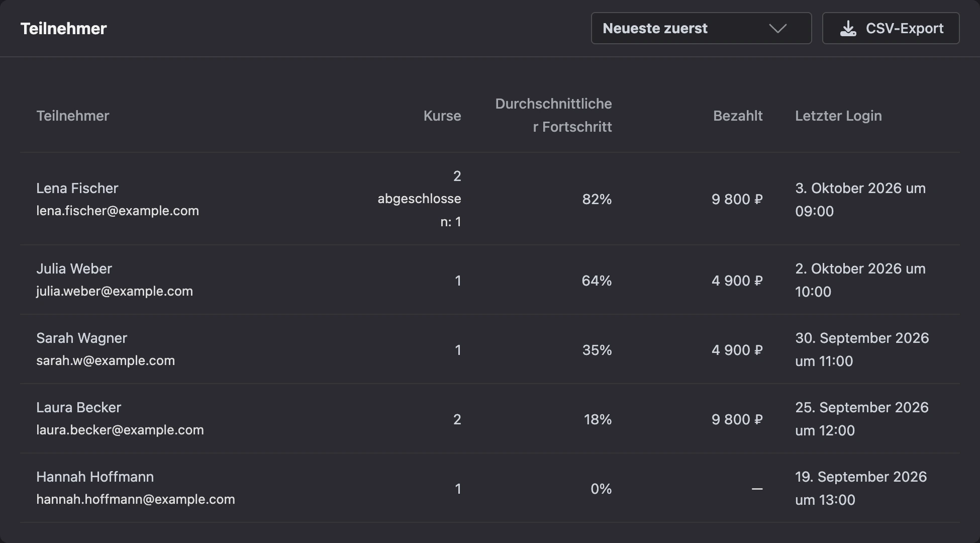This screenshot has height=543, width=980.
Task: Click hannah.hoffmann@example.com email
Action: [x=136, y=499]
